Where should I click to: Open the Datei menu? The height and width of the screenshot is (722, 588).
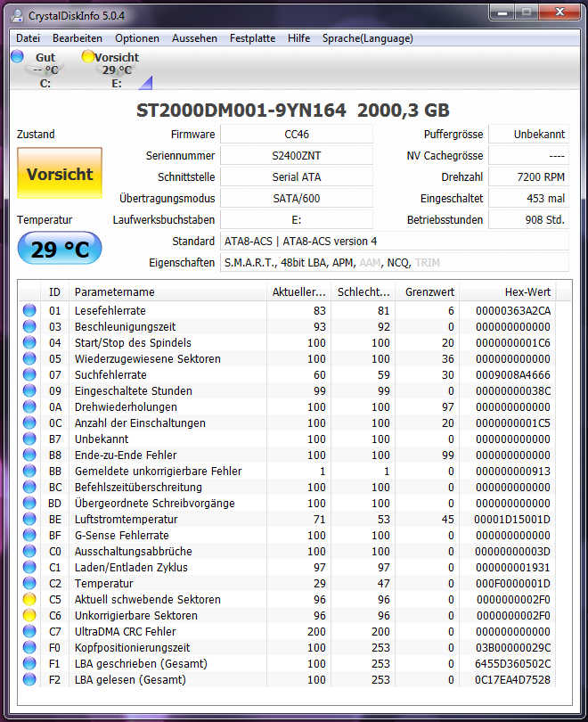coord(29,38)
